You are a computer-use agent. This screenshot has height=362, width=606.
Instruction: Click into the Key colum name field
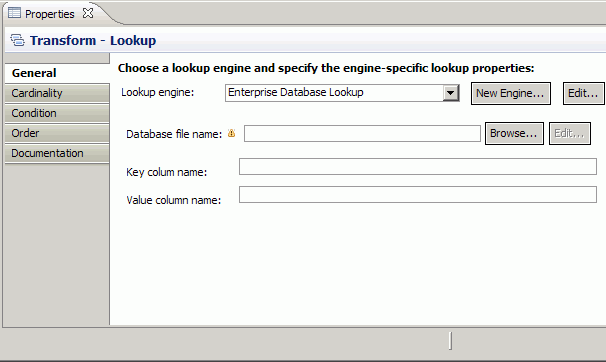pos(418,167)
